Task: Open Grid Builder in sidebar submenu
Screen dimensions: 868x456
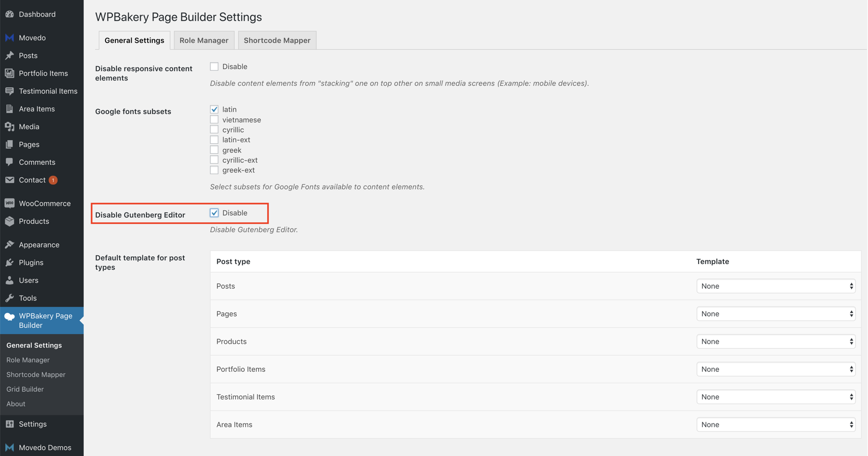Action: pos(25,389)
